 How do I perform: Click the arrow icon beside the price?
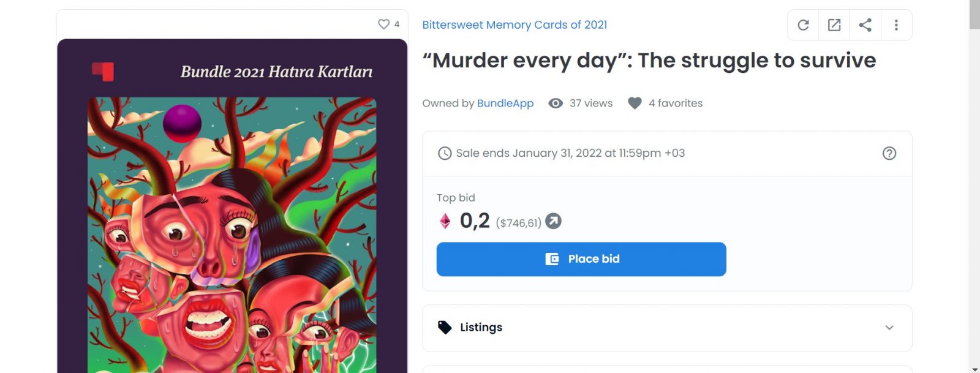click(553, 221)
